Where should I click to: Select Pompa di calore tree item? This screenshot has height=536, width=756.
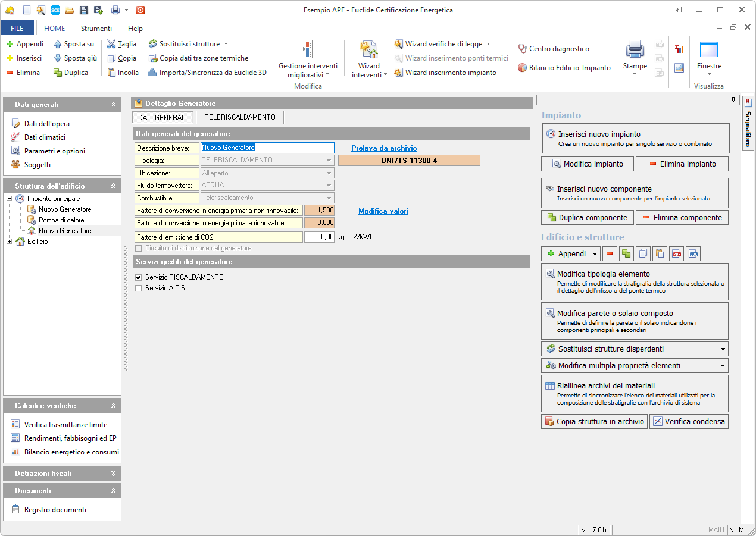61,220
